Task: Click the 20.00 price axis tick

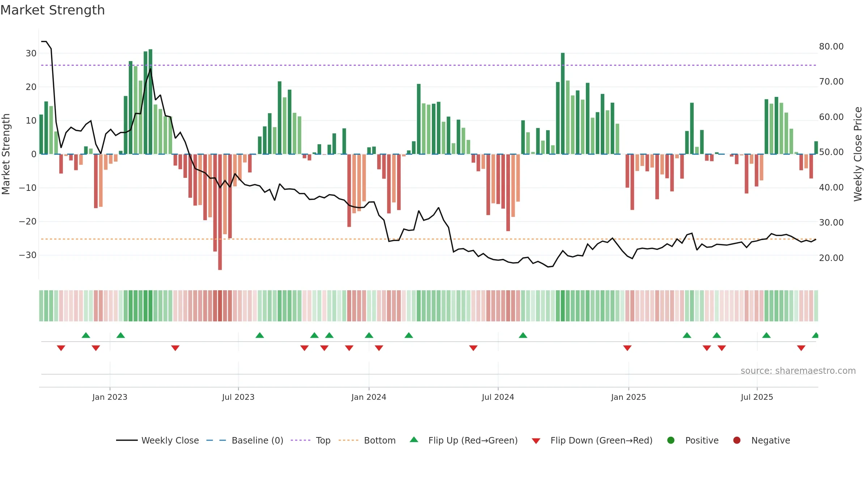Action: click(831, 258)
